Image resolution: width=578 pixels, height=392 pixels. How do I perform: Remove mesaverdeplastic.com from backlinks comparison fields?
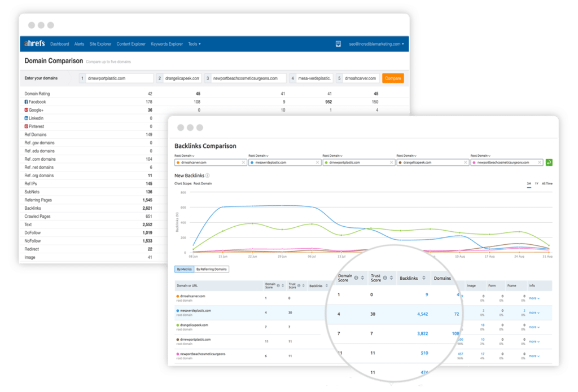pyautogui.click(x=317, y=162)
